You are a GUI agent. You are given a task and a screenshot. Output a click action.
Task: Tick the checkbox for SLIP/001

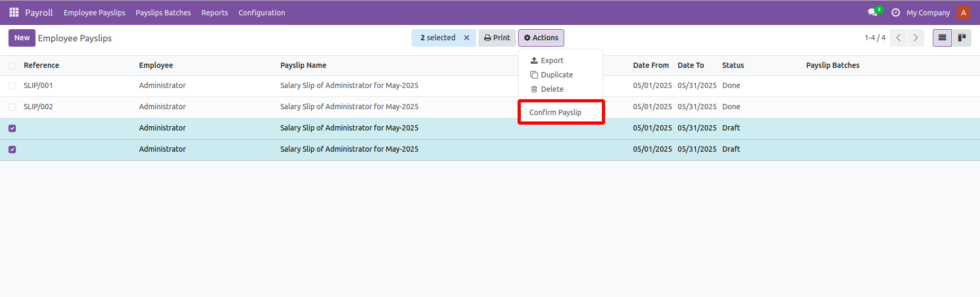point(12,86)
